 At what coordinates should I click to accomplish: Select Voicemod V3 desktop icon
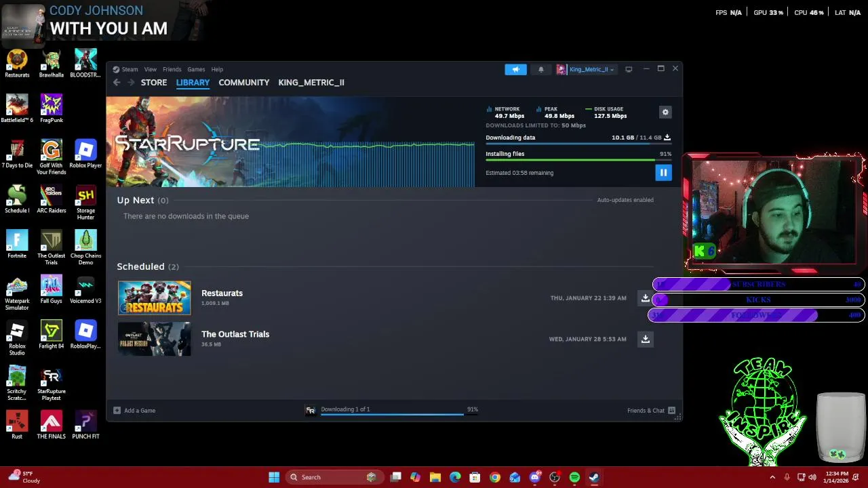pos(85,290)
